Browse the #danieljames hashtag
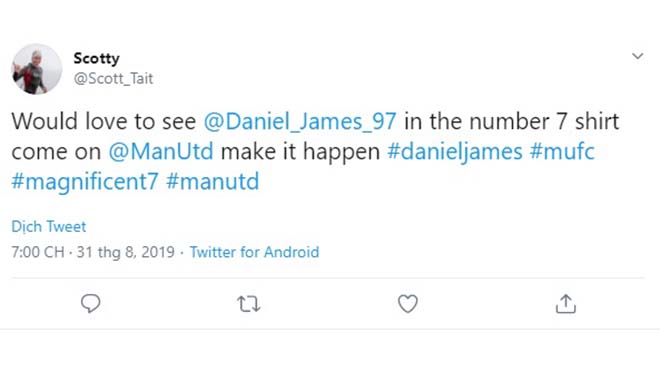 point(455,152)
